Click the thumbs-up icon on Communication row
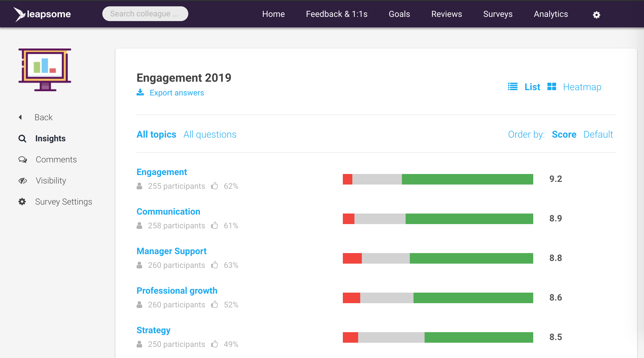This screenshot has height=358, width=644. 215,225
